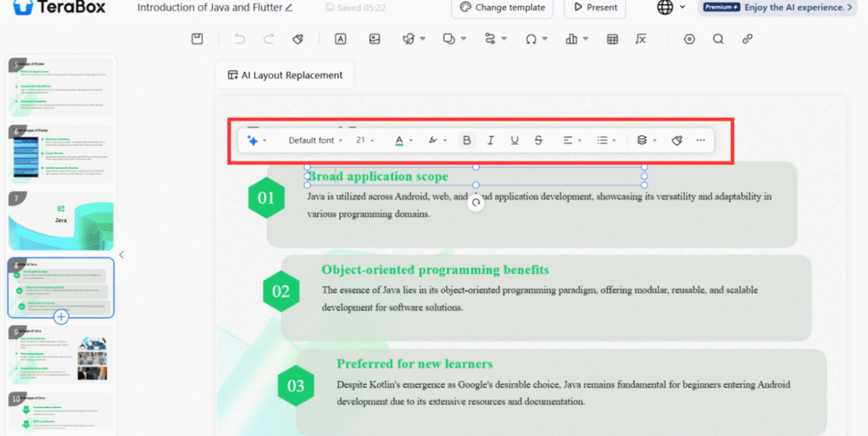This screenshot has height=436, width=868.
Task: Toggle underline formatting
Action: coord(515,140)
